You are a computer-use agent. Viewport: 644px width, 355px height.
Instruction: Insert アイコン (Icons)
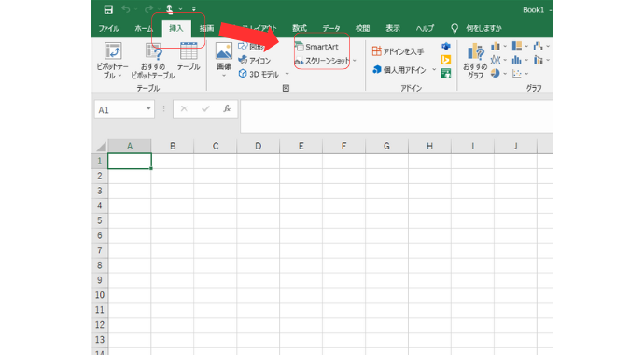[x=255, y=61]
